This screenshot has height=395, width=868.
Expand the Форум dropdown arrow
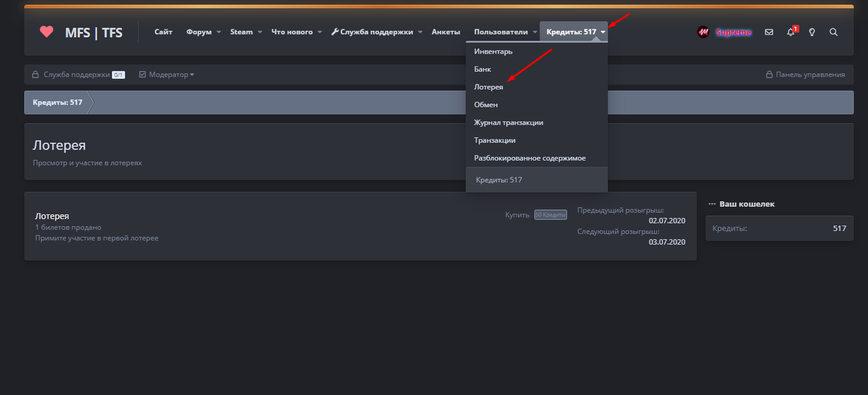tap(219, 32)
